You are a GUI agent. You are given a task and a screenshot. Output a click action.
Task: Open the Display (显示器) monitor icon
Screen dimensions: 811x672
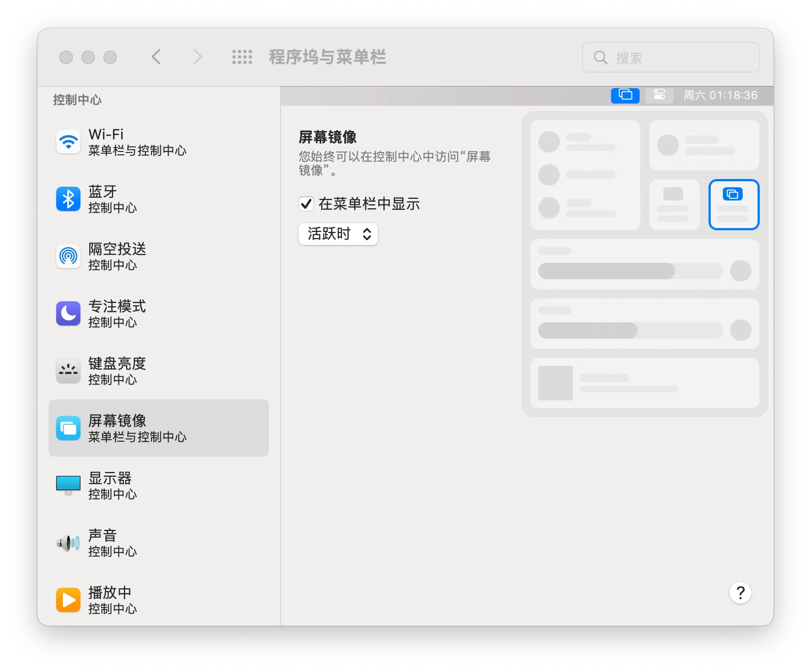[68, 485]
